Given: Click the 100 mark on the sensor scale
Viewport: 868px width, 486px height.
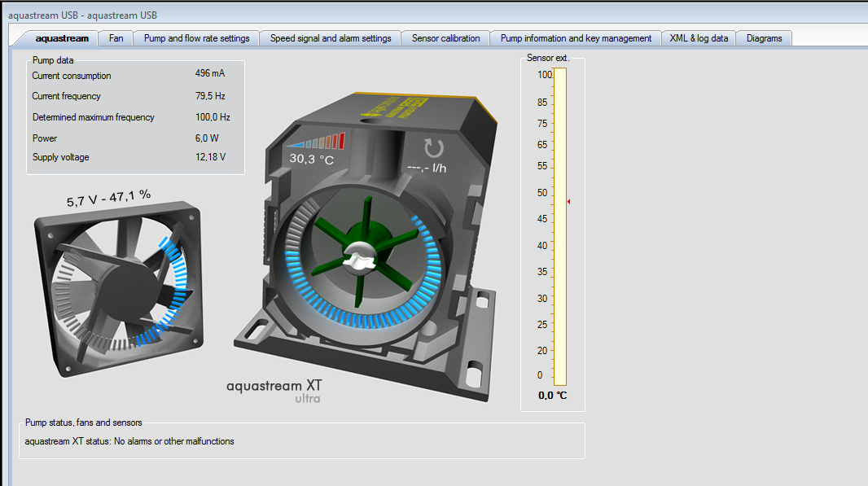Looking at the screenshot, I should click(x=545, y=74).
